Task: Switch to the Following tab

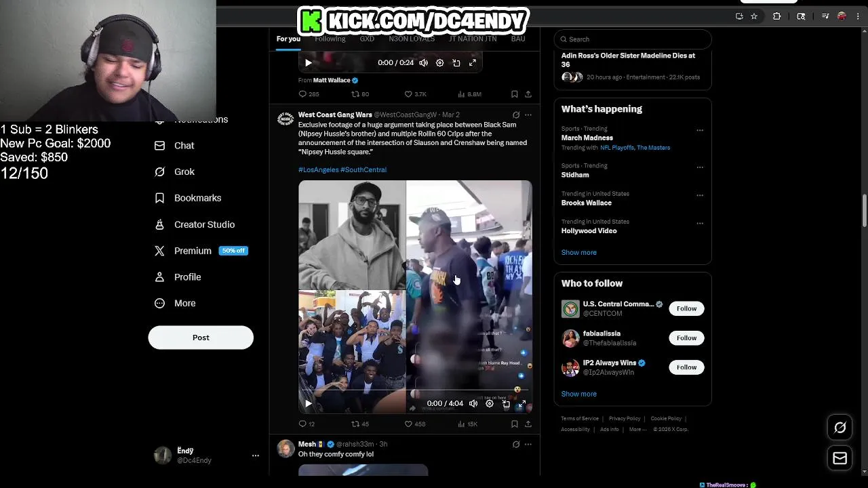Action: [x=330, y=39]
